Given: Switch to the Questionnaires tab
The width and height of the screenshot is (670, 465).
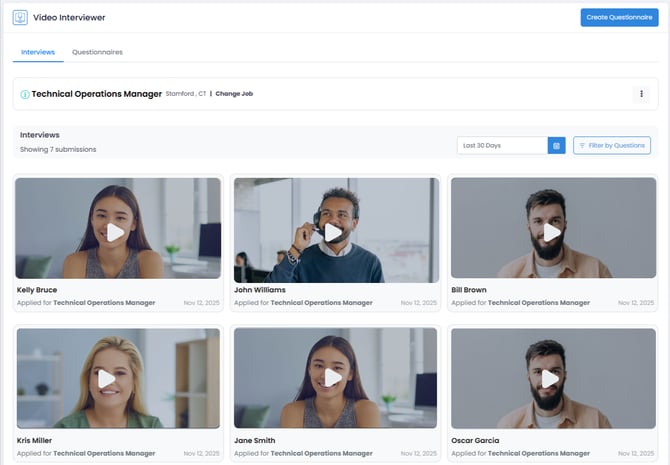Looking at the screenshot, I should pos(97,52).
